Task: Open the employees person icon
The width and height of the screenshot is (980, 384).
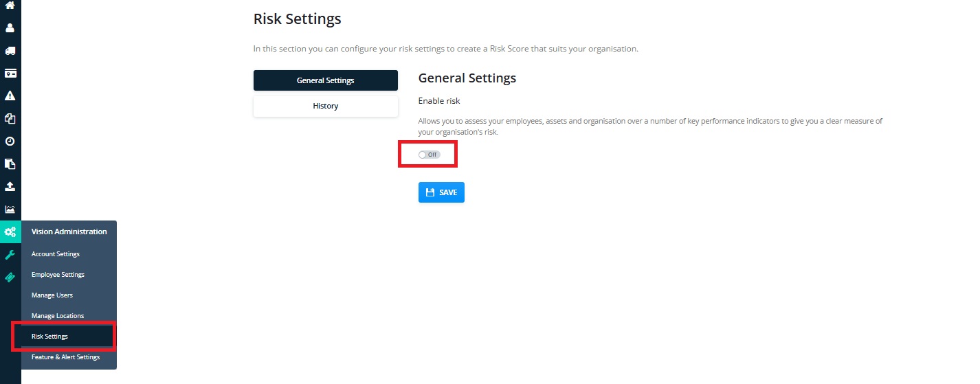Action: pyautogui.click(x=10, y=28)
